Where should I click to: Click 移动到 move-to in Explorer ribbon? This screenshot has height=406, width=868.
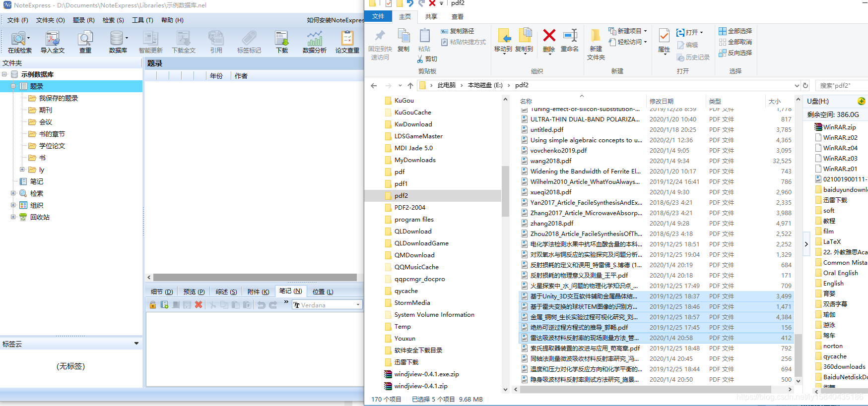[503, 41]
